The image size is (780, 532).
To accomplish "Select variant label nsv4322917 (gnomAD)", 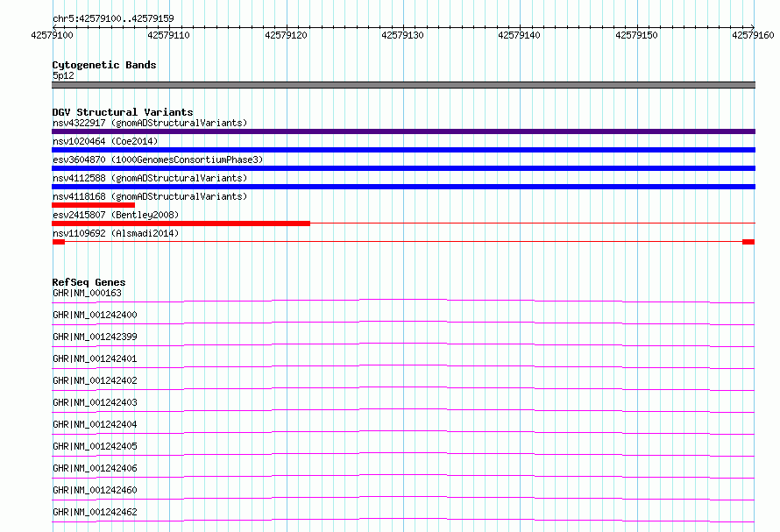I will coord(150,123).
